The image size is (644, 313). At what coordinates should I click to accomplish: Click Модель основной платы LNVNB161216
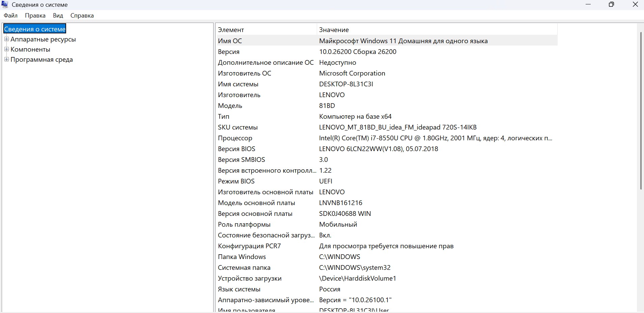tap(387, 203)
